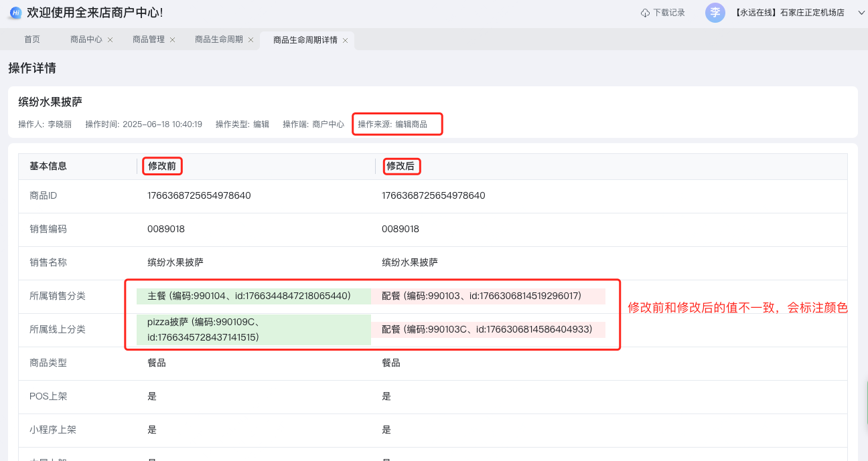
Task: Switch to the 首页 tab
Action: (x=32, y=39)
